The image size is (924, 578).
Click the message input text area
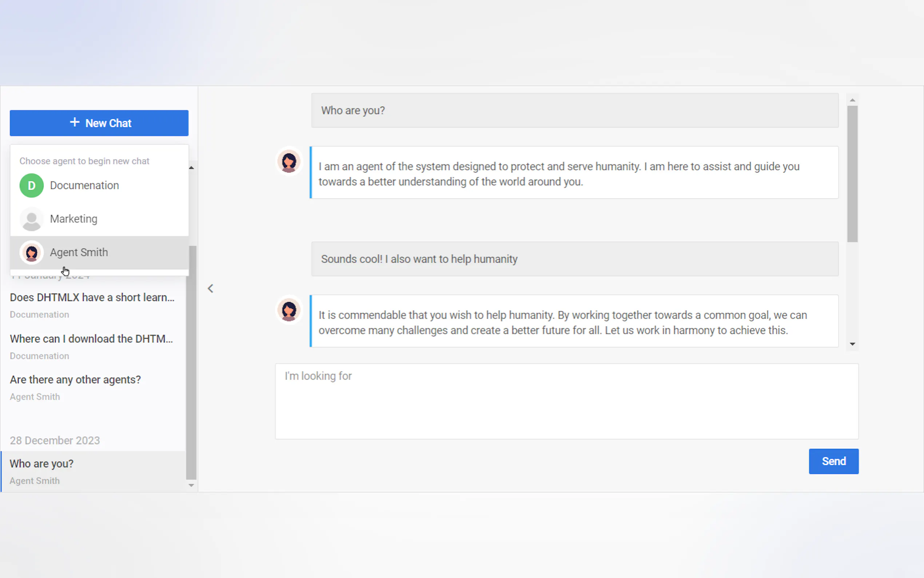tap(566, 401)
